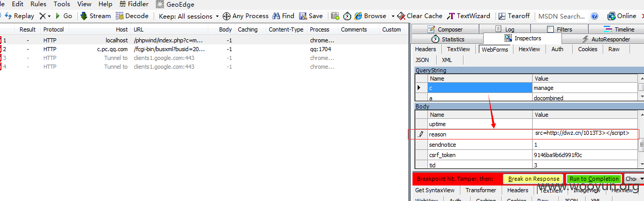This screenshot has width=644, height=201.
Task: Click the timer clock icon
Action: click(348, 16)
